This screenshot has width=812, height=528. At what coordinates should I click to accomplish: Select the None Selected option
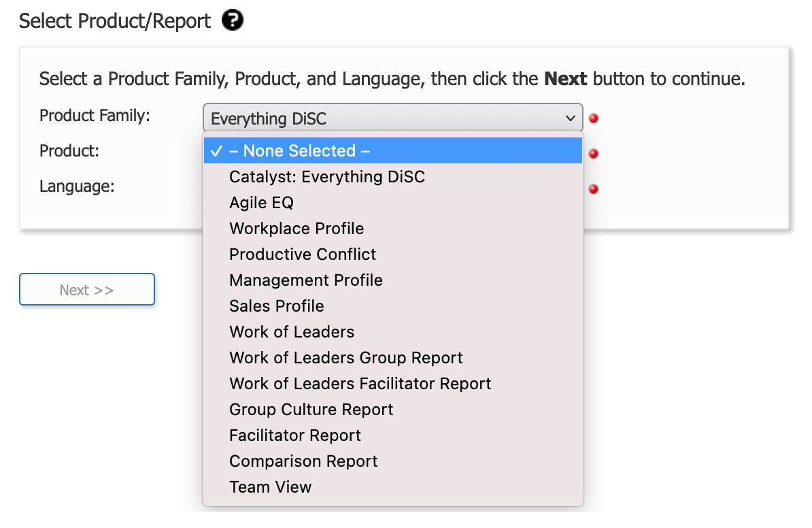(392, 151)
